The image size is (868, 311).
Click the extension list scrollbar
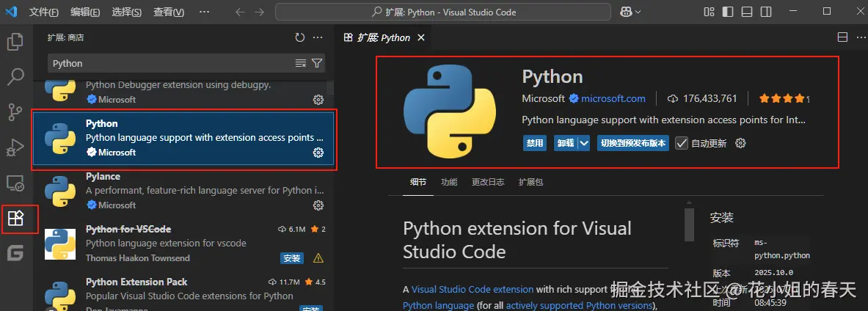[330, 87]
